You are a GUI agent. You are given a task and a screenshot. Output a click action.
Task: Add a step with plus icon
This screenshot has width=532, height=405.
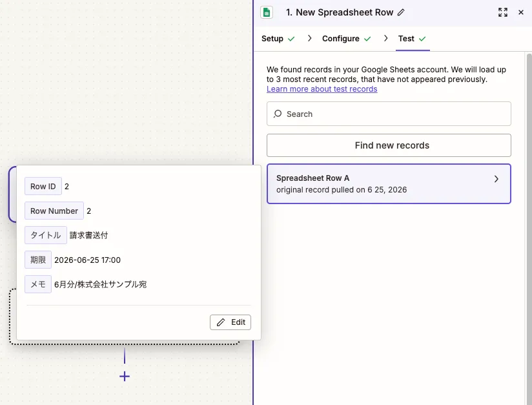coord(125,376)
